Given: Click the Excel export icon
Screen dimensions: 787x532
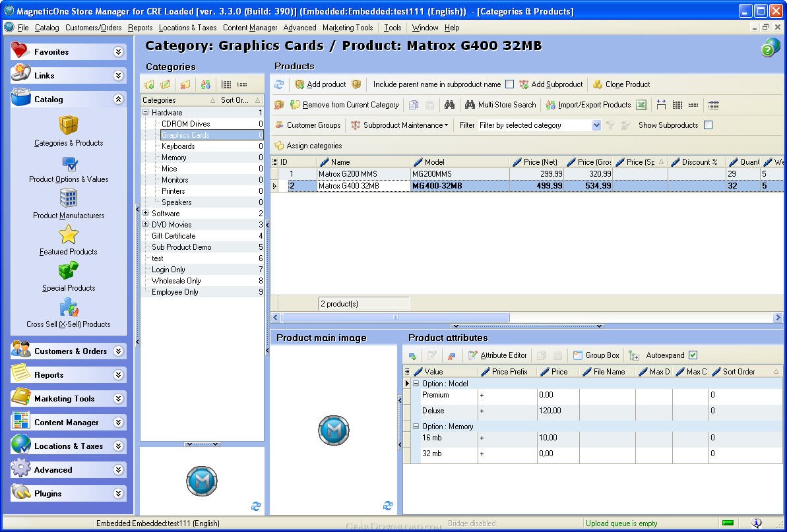Looking at the screenshot, I should point(641,105).
